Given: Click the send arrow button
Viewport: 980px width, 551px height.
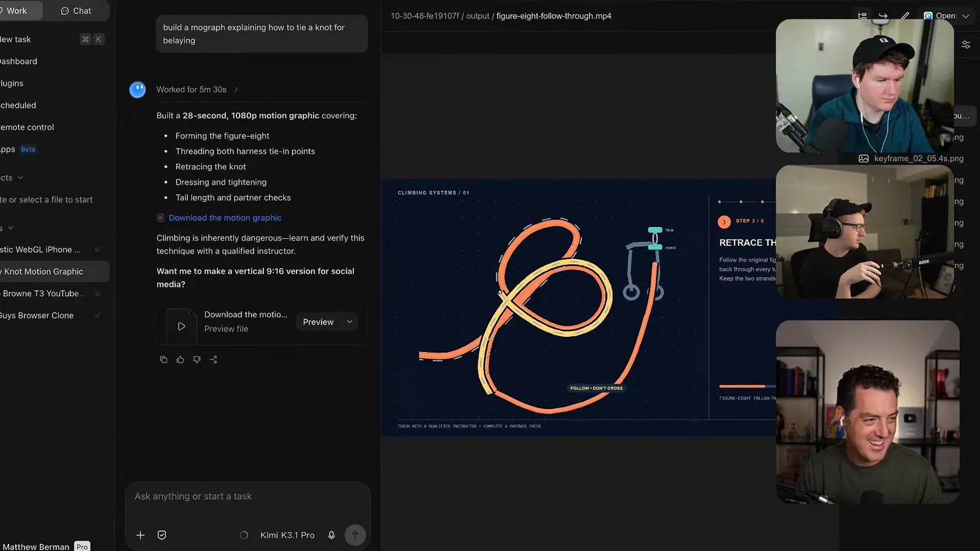Looking at the screenshot, I should [x=355, y=535].
